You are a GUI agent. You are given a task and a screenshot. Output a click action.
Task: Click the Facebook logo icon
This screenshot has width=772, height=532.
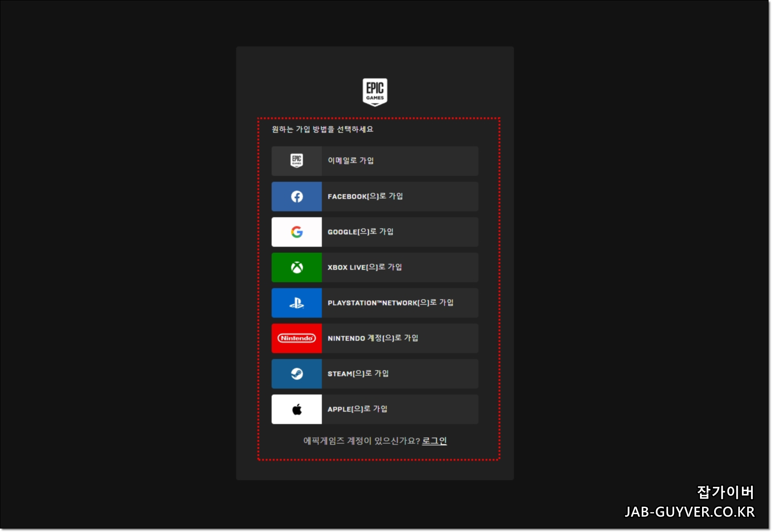click(297, 196)
